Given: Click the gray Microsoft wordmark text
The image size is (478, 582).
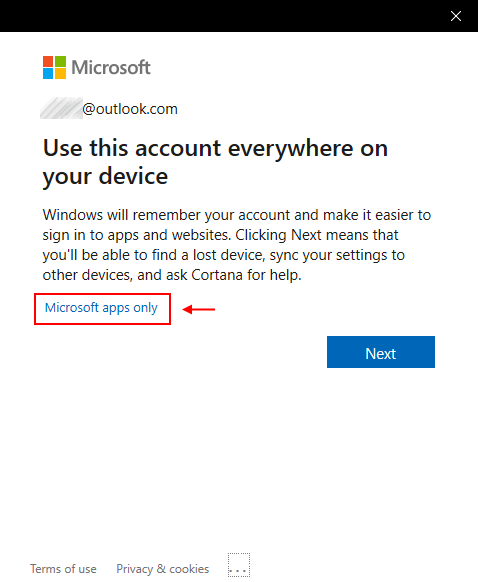Looking at the screenshot, I should click(111, 68).
